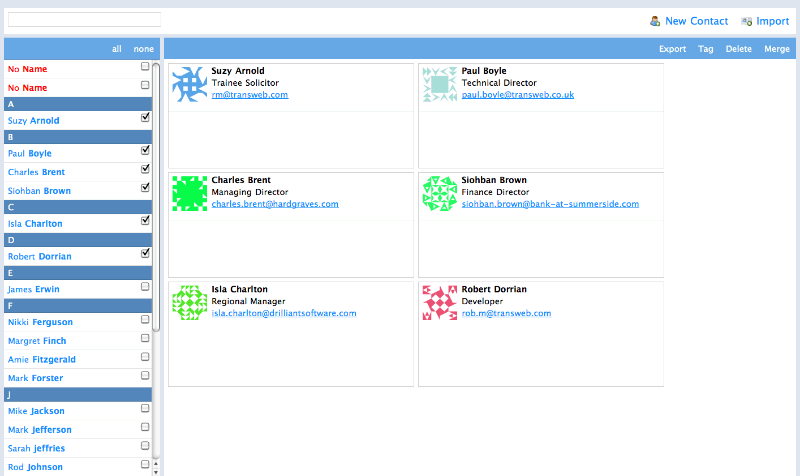Open Mike Jackson in the list
The height and width of the screenshot is (476, 800).
click(x=36, y=411)
